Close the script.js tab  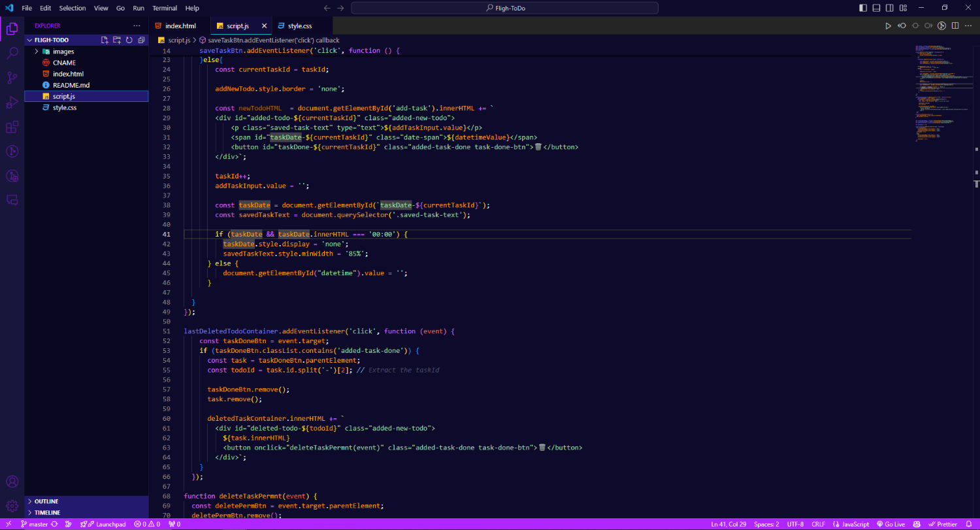(265, 26)
